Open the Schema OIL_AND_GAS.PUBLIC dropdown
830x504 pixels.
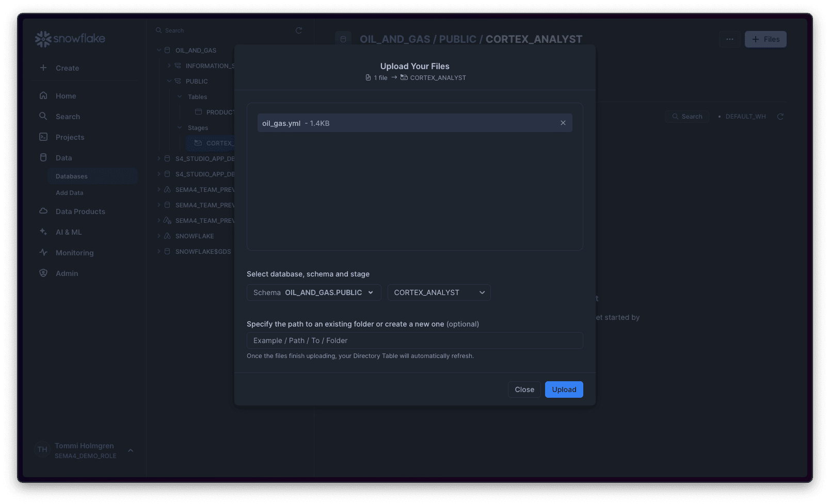pos(313,292)
